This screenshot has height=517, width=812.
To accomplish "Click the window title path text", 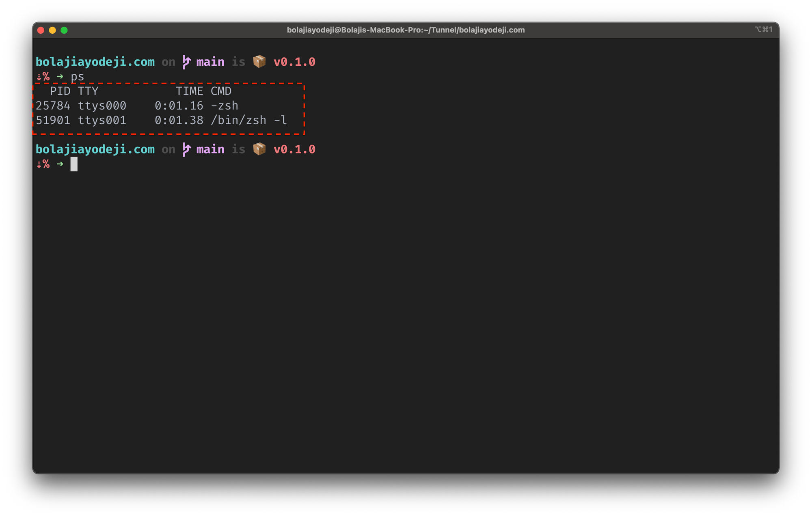I will pyautogui.click(x=405, y=30).
